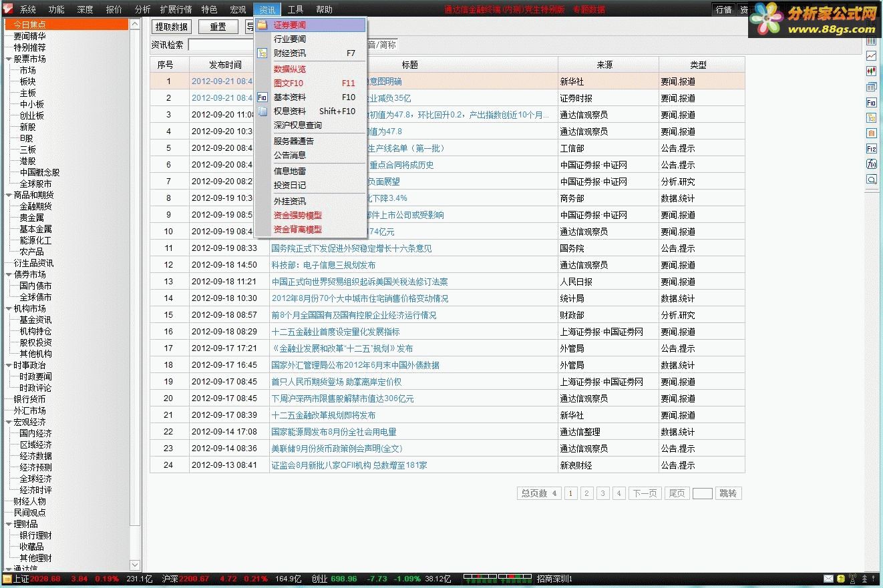
Task: Open the quote list grid icon in right sidebar
Action: pos(871,41)
